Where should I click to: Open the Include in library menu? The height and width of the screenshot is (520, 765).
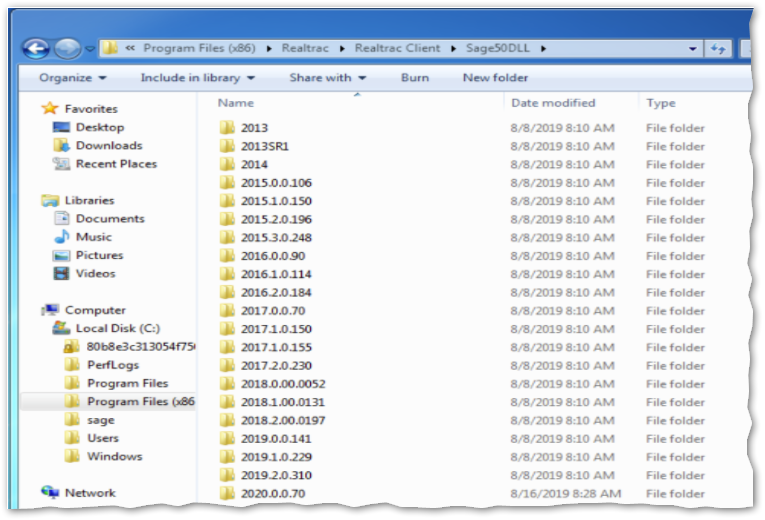point(198,78)
